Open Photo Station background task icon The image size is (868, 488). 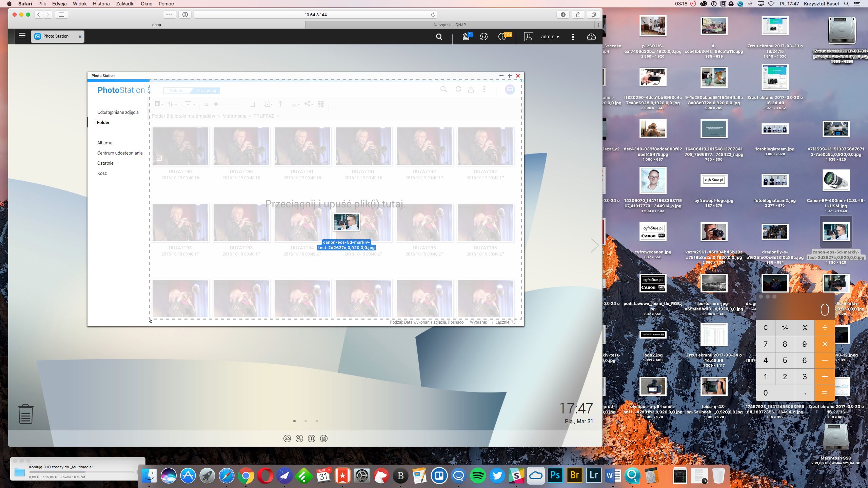[x=471, y=89]
